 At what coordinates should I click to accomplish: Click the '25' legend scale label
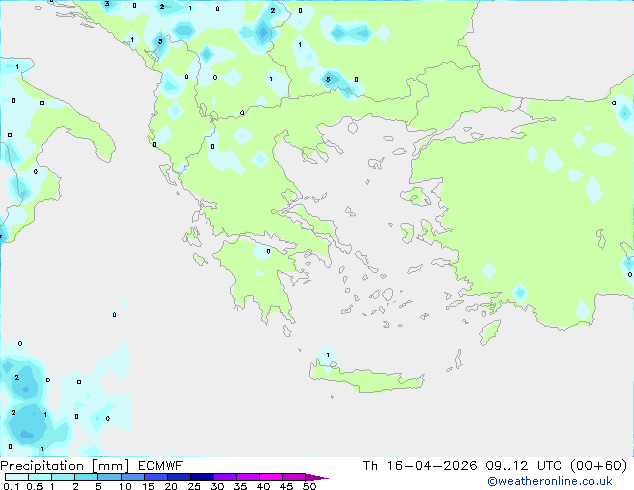[194, 486]
